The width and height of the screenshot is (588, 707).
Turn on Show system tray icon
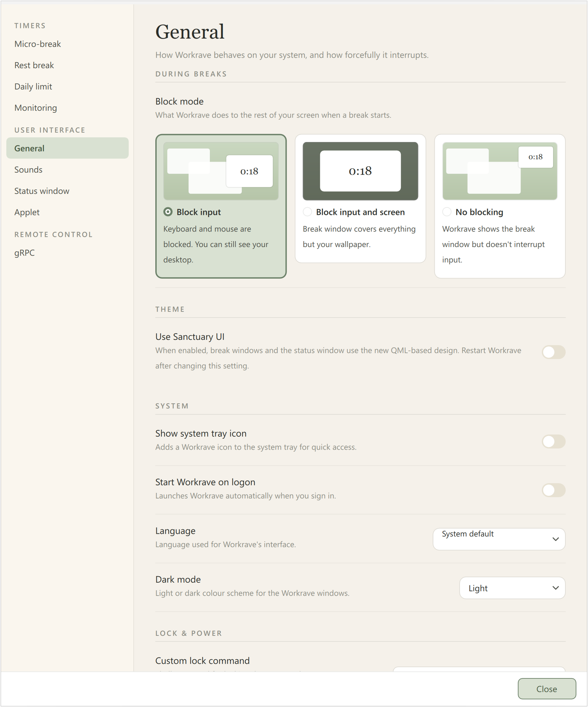click(553, 441)
